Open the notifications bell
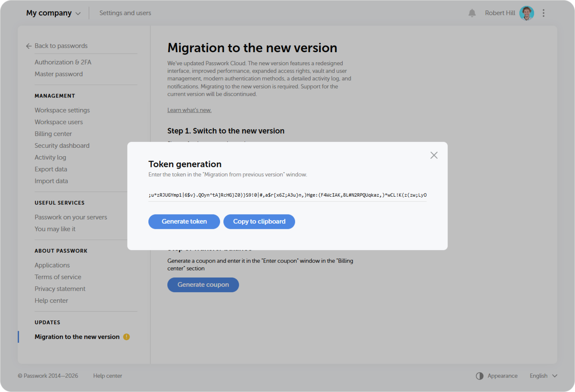The height and width of the screenshot is (392, 575). coord(472,13)
